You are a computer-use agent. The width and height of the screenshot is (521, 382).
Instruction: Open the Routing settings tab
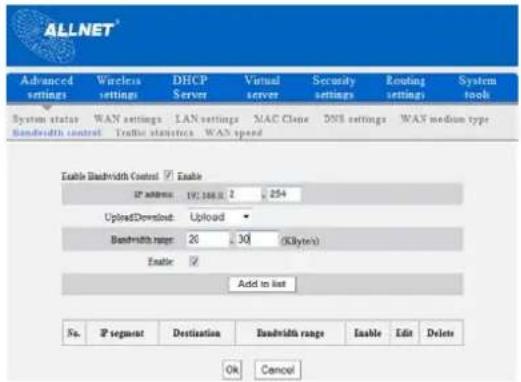coord(405,87)
